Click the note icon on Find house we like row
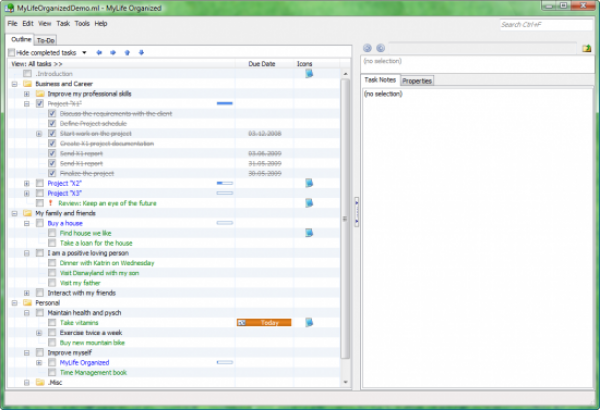This screenshot has height=410, width=600. (309, 233)
